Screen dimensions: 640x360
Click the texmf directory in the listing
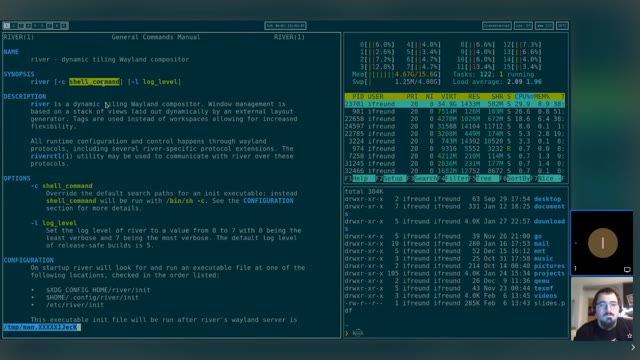[543, 288]
